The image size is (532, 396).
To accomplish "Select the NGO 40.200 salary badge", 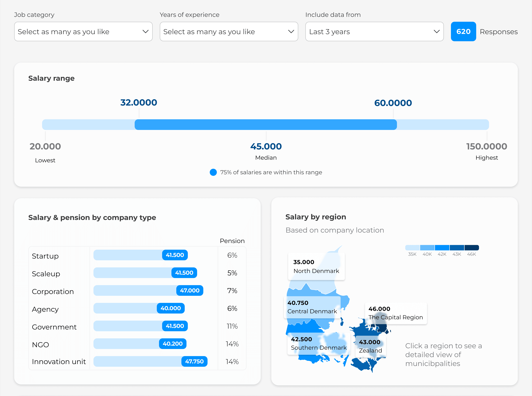I will pos(173,344).
